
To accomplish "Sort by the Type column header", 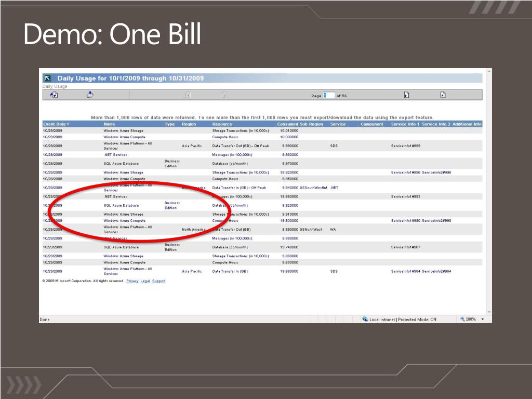I will pos(170,124).
